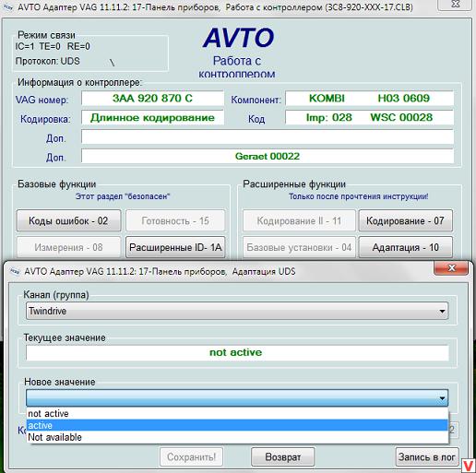Click the Geraet 00022 info field

268,156
